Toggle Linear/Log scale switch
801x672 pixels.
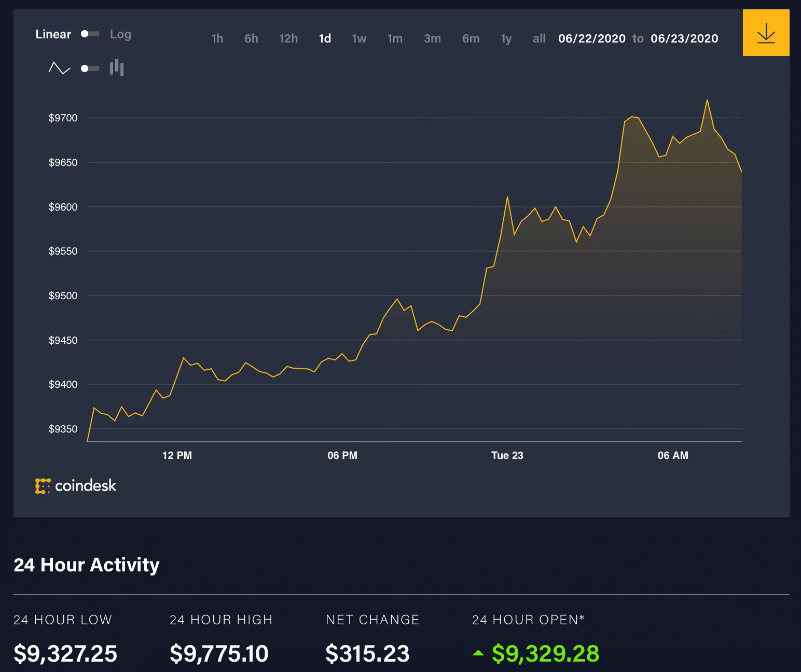click(90, 34)
